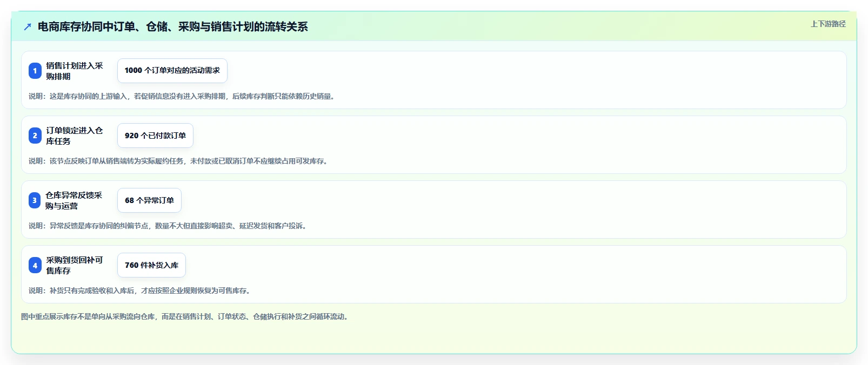Select the 920 个已付款订单 chip
868x365 pixels.
[x=155, y=136]
